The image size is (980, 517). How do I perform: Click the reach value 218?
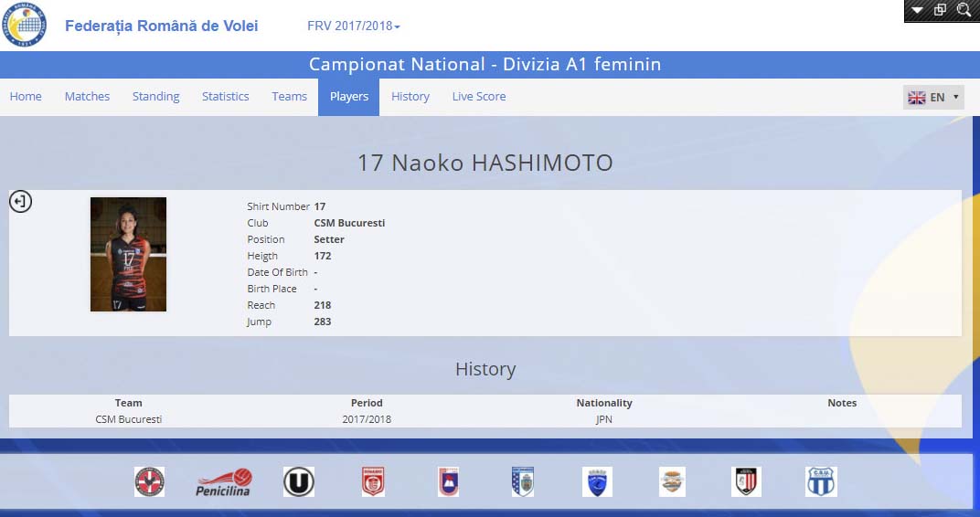[323, 305]
